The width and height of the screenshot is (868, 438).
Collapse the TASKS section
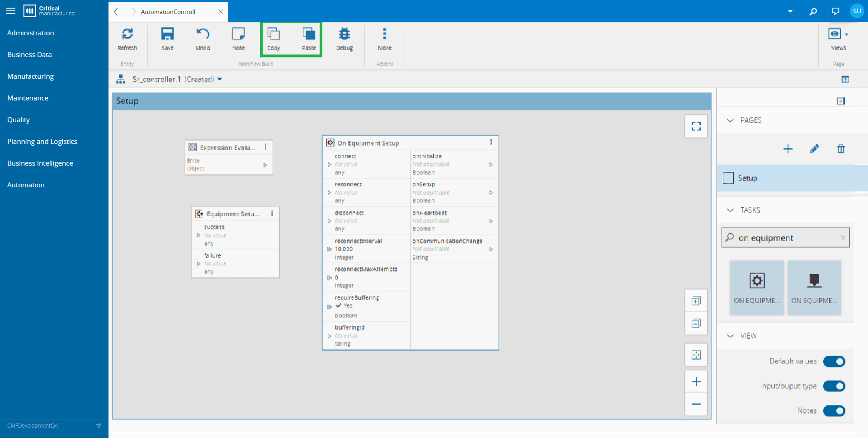coord(730,209)
